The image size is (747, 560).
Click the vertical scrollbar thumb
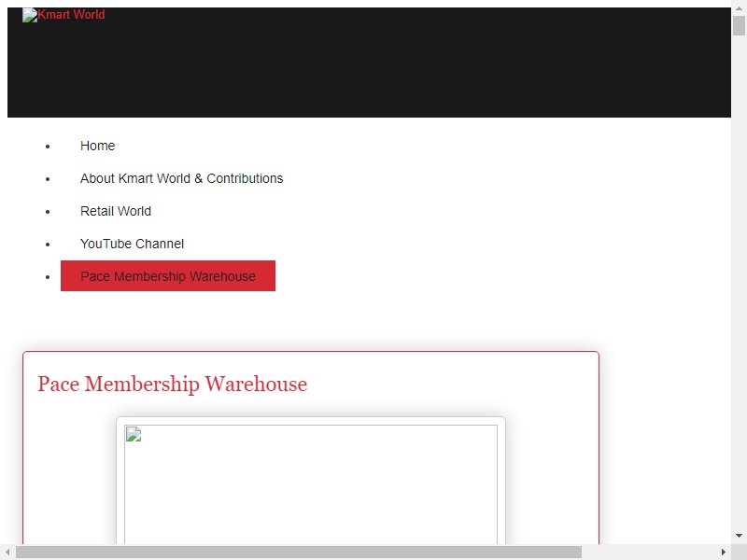click(x=739, y=26)
